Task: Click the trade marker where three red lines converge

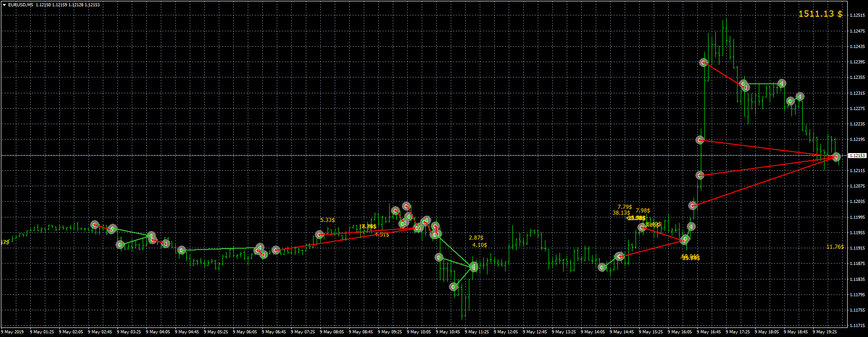Action: (836, 157)
